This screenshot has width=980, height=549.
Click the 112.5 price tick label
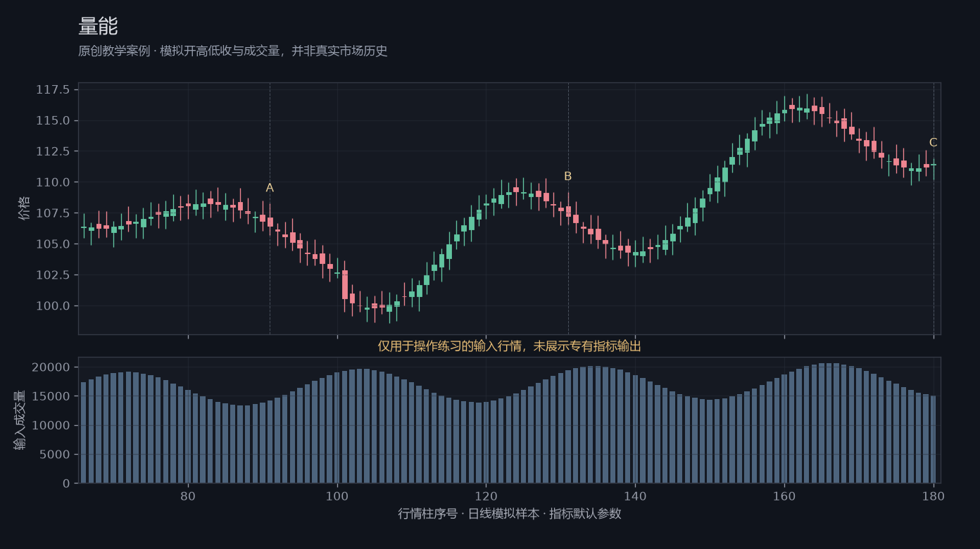(53, 151)
